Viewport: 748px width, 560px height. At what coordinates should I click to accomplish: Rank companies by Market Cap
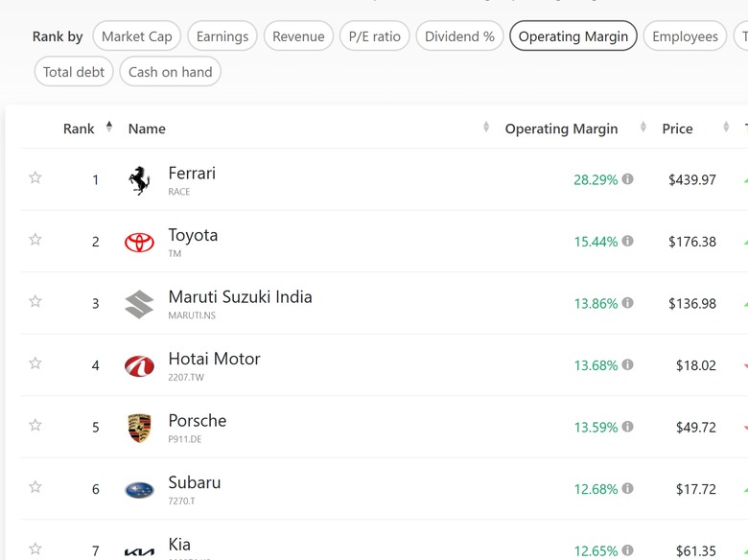(x=136, y=36)
